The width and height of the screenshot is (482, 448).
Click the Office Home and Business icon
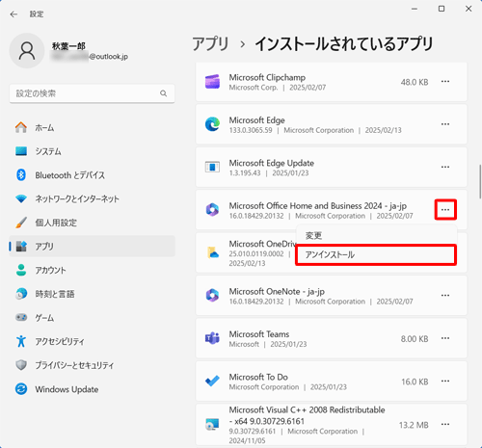(212, 210)
